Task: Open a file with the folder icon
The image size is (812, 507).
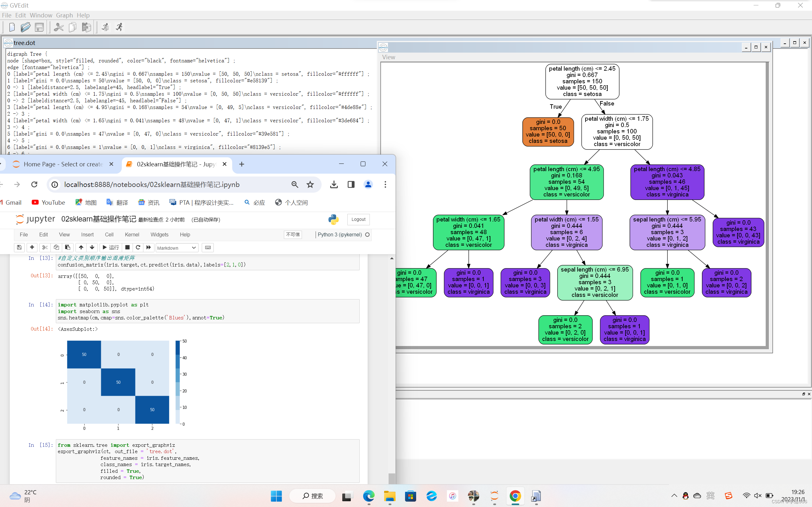Action: (x=25, y=27)
